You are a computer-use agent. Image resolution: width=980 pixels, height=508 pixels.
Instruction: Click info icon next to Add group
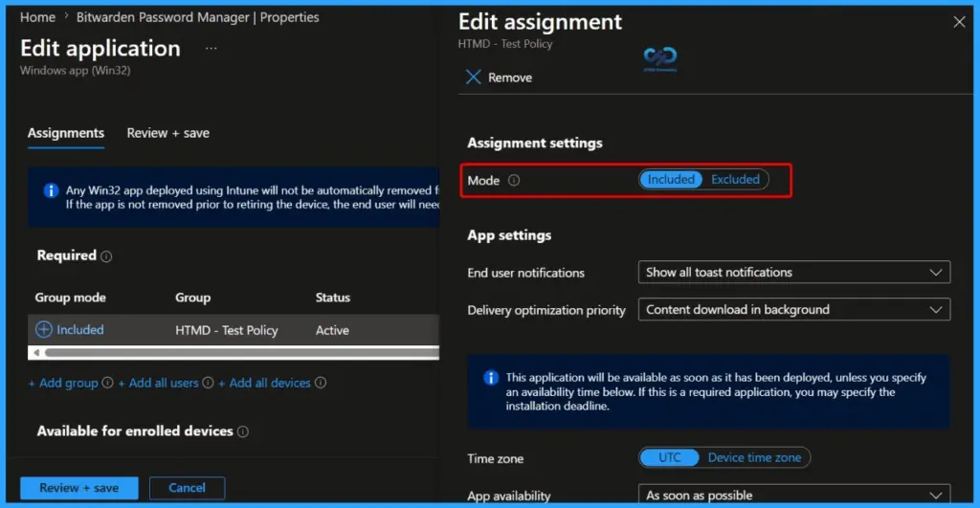(x=107, y=383)
